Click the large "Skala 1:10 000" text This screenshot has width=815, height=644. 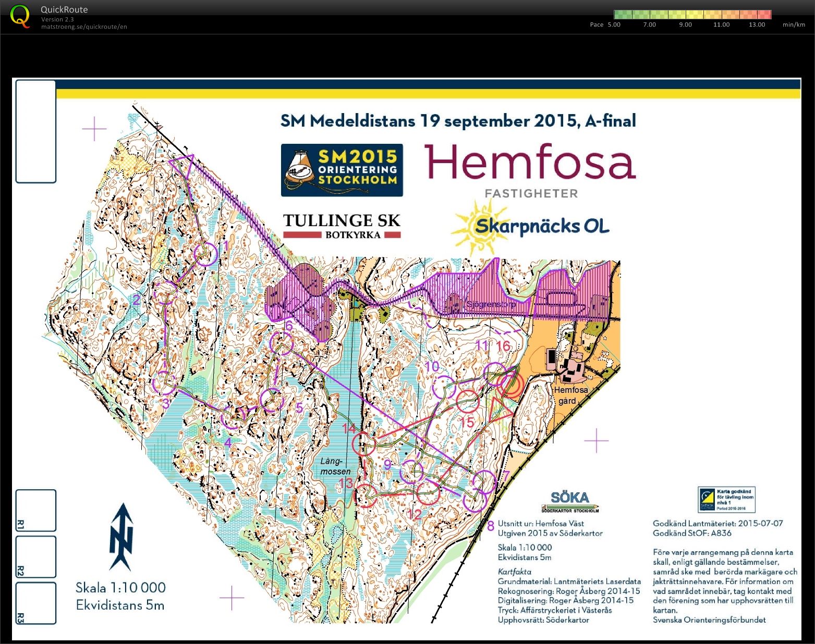(x=120, y=588)
